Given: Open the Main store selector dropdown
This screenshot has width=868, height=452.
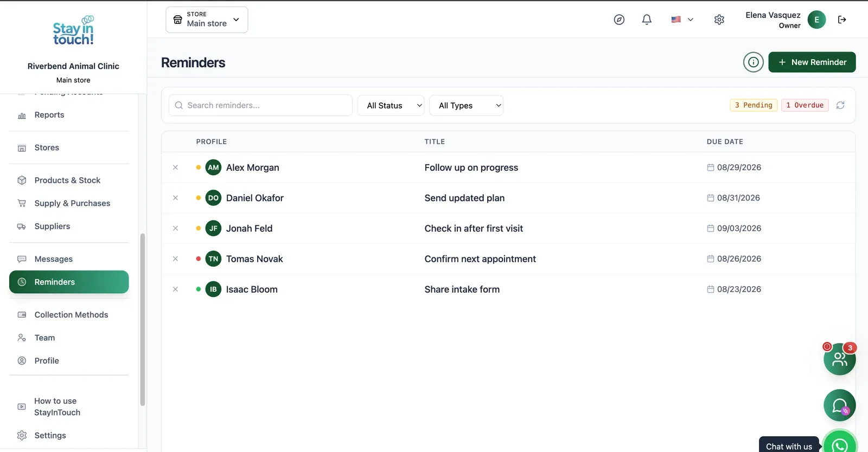Looking at the screenshot, I should (207, 20).
